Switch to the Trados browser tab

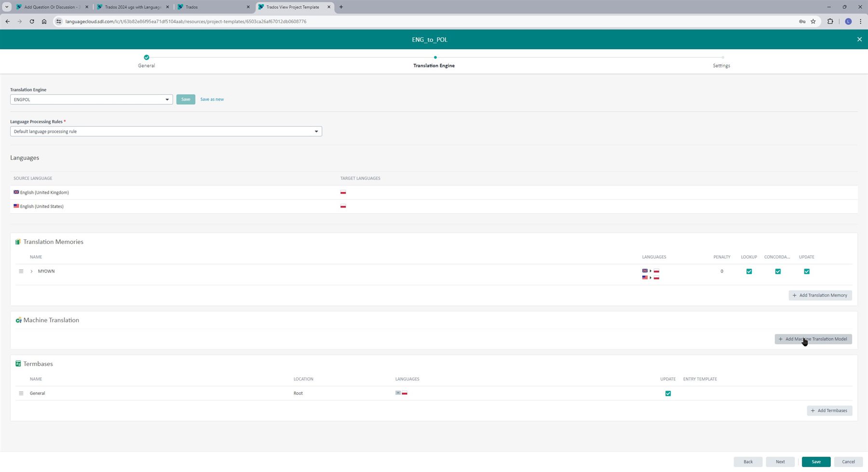(190, 7)
